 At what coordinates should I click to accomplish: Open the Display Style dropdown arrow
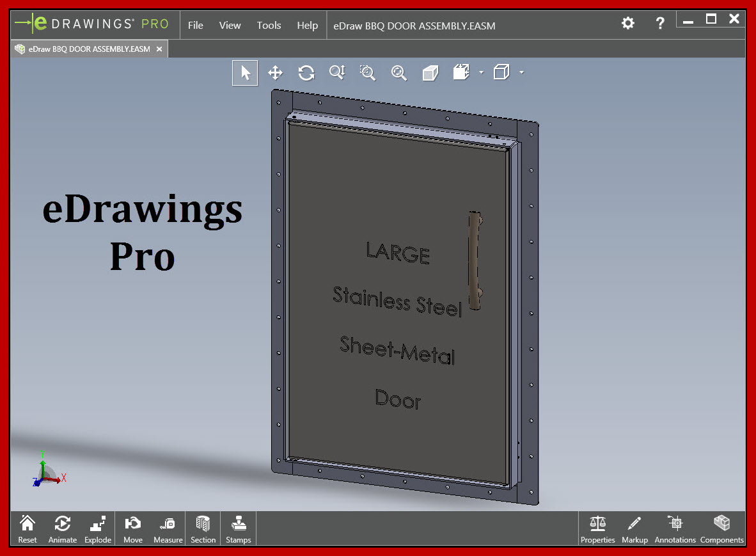pyautogui.click(x=522, y=72)
